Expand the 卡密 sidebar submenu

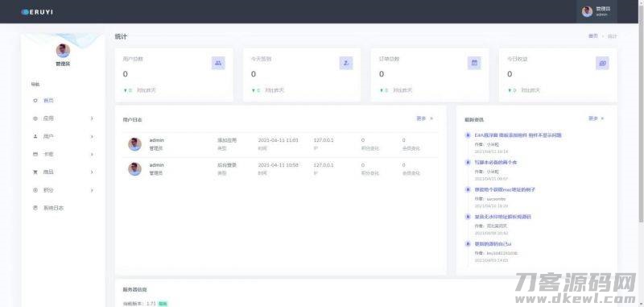(64, 154)
